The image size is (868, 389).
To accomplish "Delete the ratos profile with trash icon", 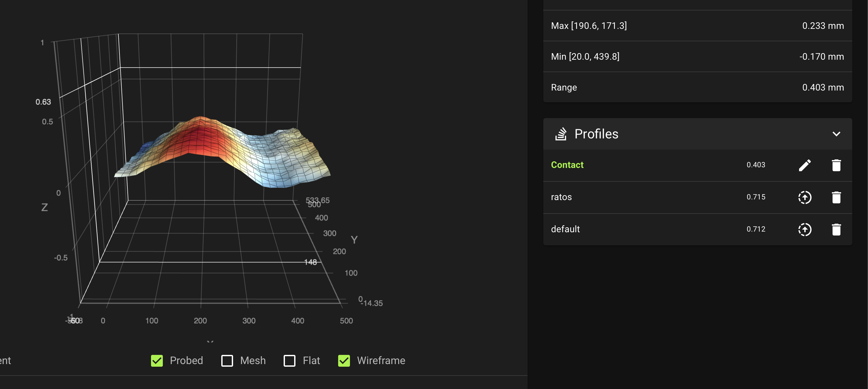I will [836, 197].
